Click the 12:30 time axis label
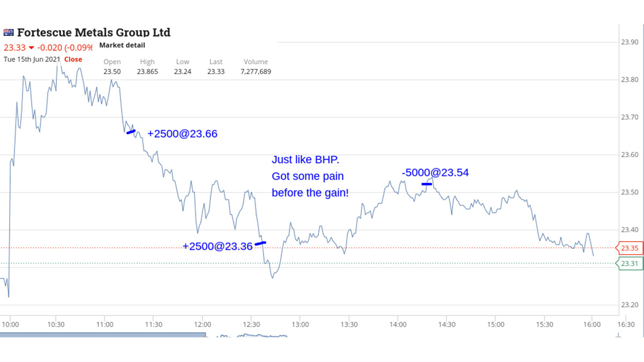 251,324
